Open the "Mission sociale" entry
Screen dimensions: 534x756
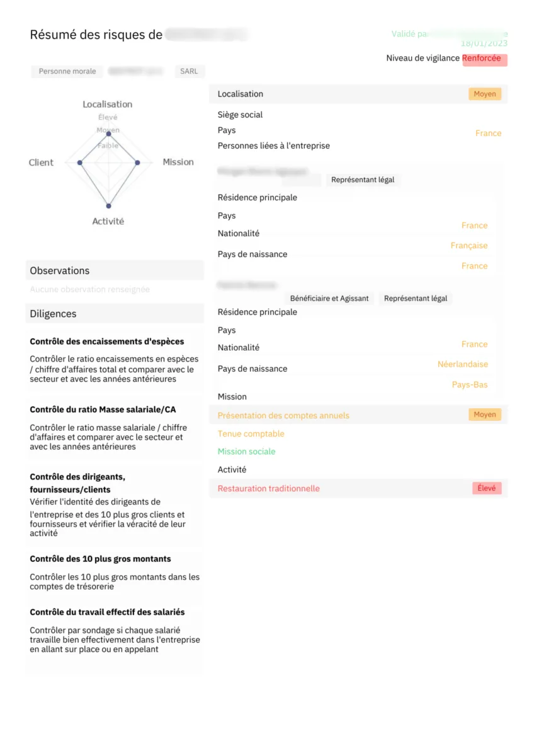(246, 451)
